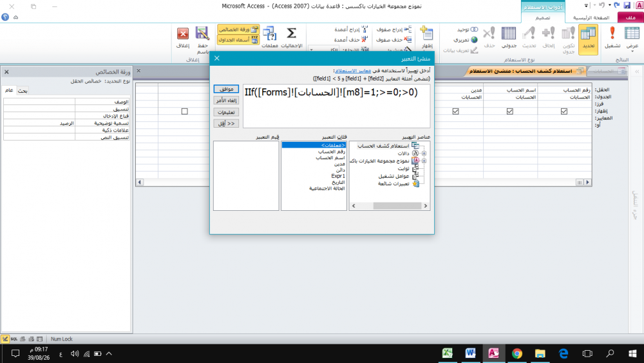Screen dimensions: 644x363
Task: Switch to the Home (الصفحة الرئيسية) tab
Action: (x=591, y=17)
